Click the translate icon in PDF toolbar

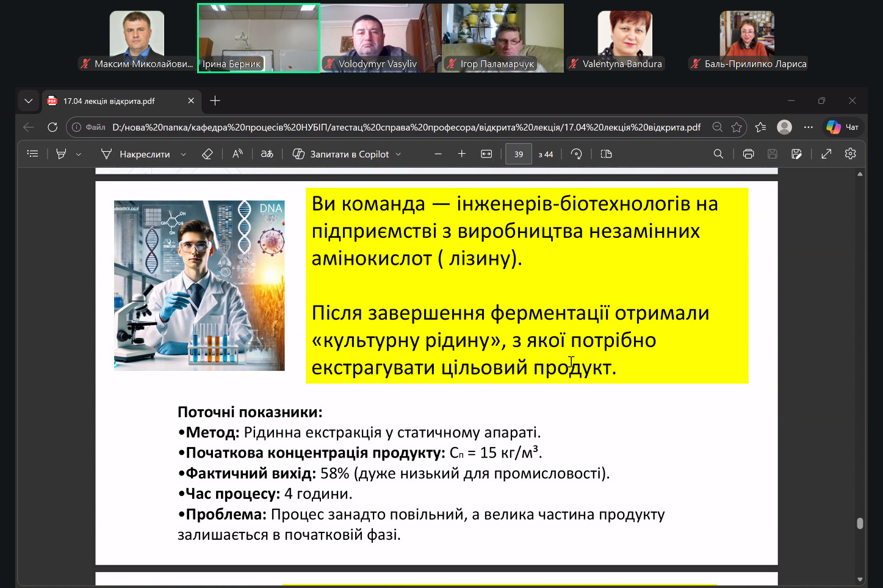coord(267,154)
